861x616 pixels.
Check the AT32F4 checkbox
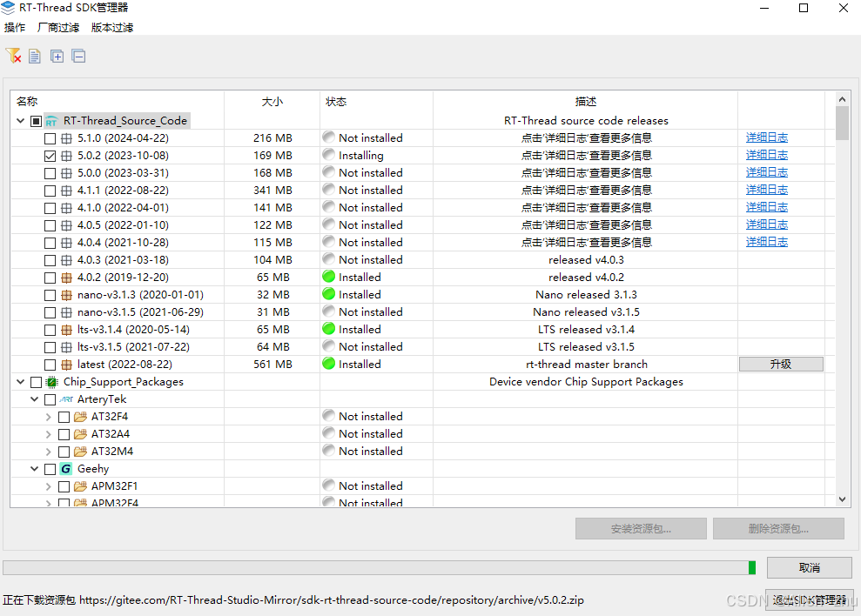(x=64, y=417)
